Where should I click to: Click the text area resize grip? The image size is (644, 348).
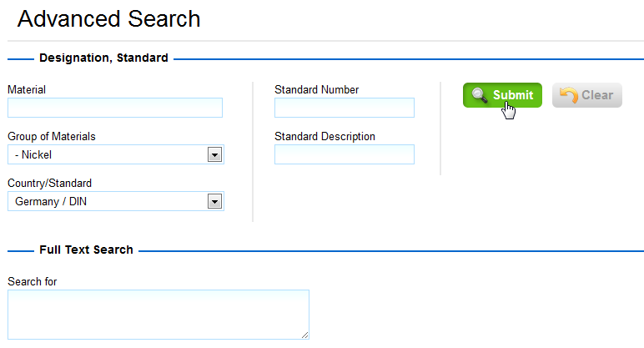pos(304,335)
